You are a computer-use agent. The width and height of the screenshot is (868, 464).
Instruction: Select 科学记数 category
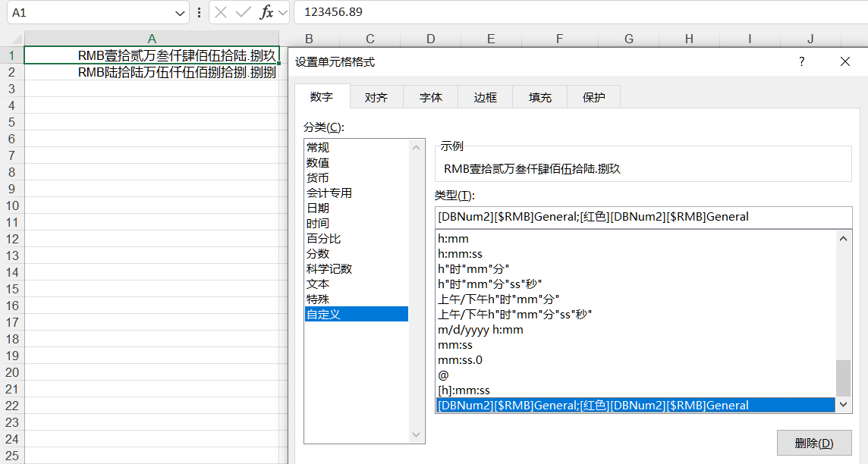[x=329, y=268]
